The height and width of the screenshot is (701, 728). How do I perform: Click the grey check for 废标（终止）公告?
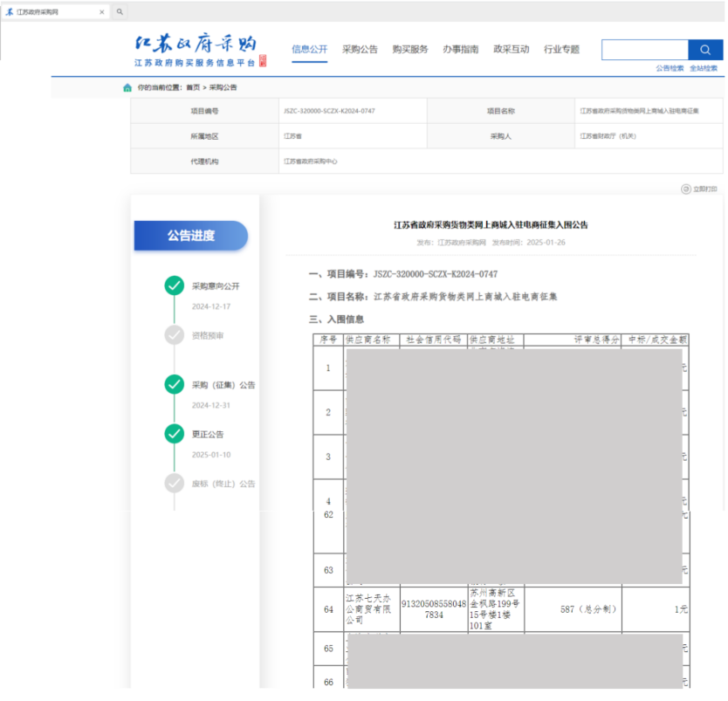click(174, 484)
